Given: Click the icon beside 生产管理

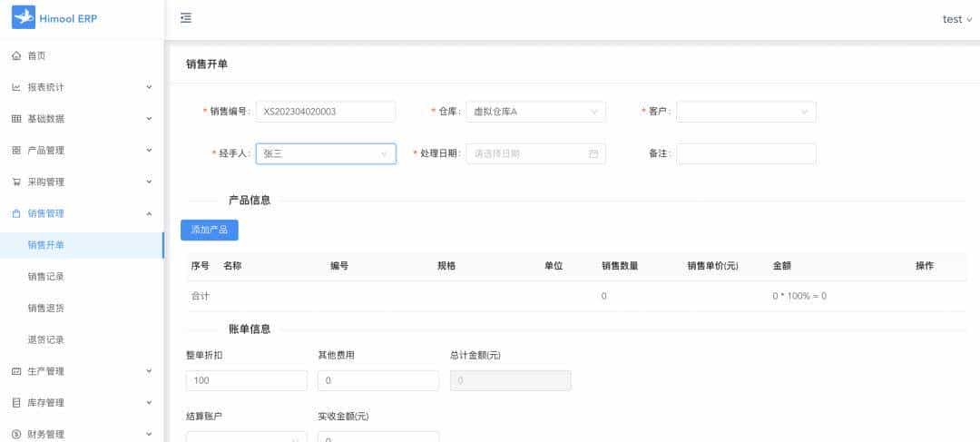Looking at the screenshot, I should point(16,371).
